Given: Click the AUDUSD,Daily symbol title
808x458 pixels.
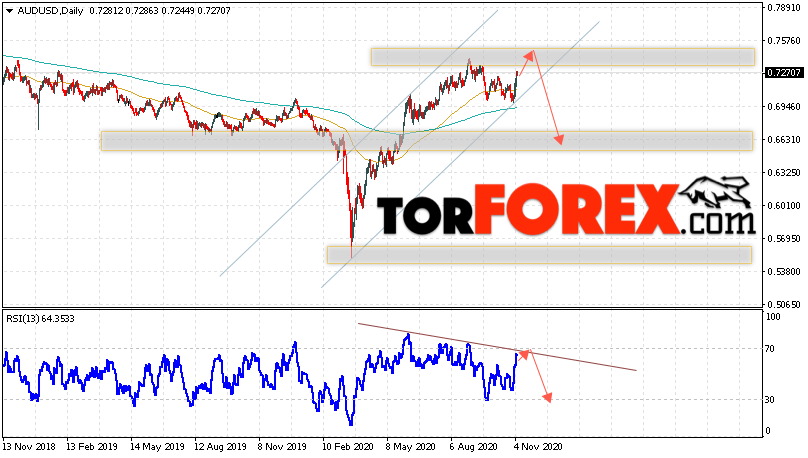Looking at the screenshot, I should [x=50, y=11].
